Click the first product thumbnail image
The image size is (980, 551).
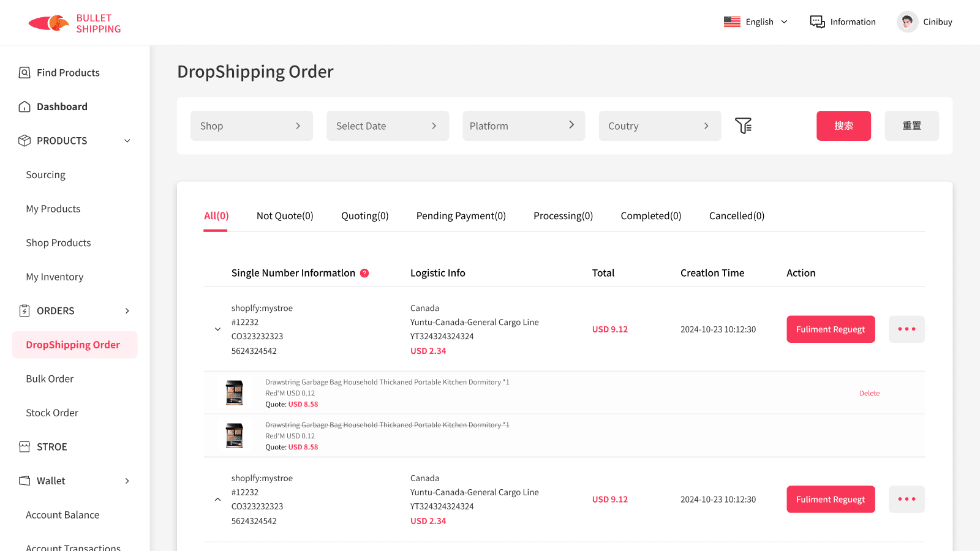coord(235,393)
